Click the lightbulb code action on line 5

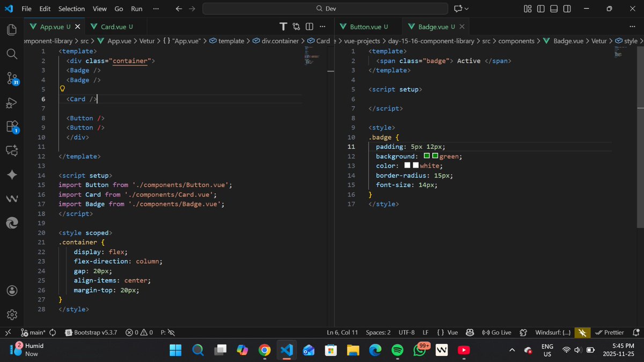[62, 89]
